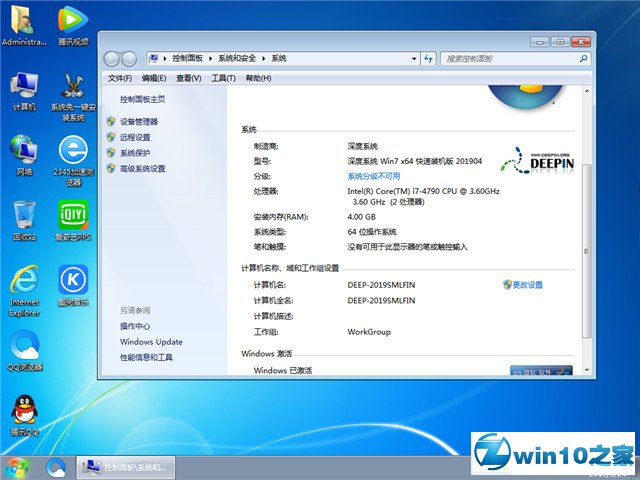Open 系统保护 link
The height and width of the screenshot is (480, 640).
[x=135, y=153]
